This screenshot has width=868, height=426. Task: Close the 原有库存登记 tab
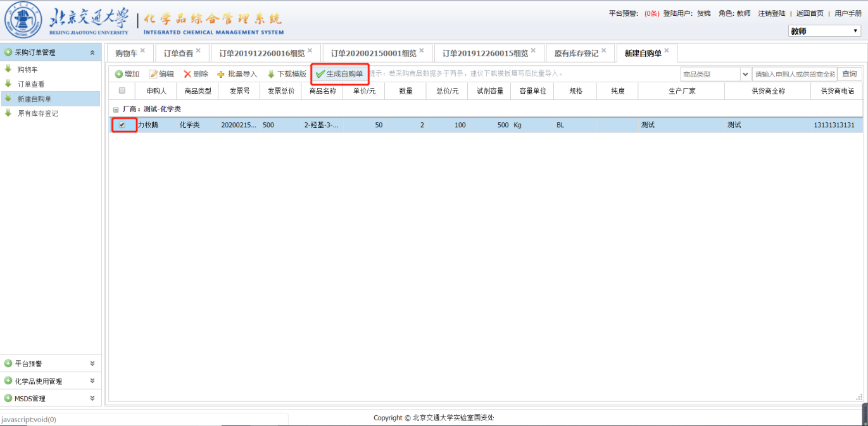(603, 51)
